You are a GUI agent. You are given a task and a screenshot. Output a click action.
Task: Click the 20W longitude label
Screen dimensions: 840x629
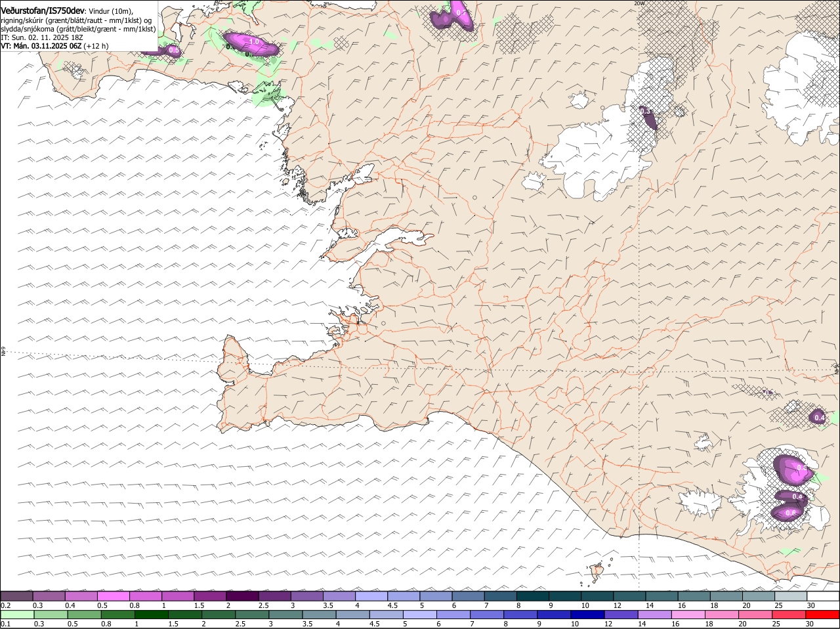639,3
